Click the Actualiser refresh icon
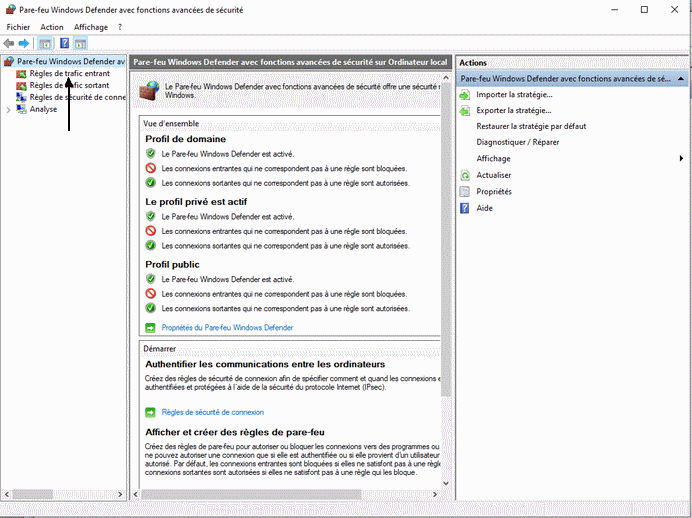The width and height of the screenshot is (692, 518). pyautogui.click(x=465, y=176)
